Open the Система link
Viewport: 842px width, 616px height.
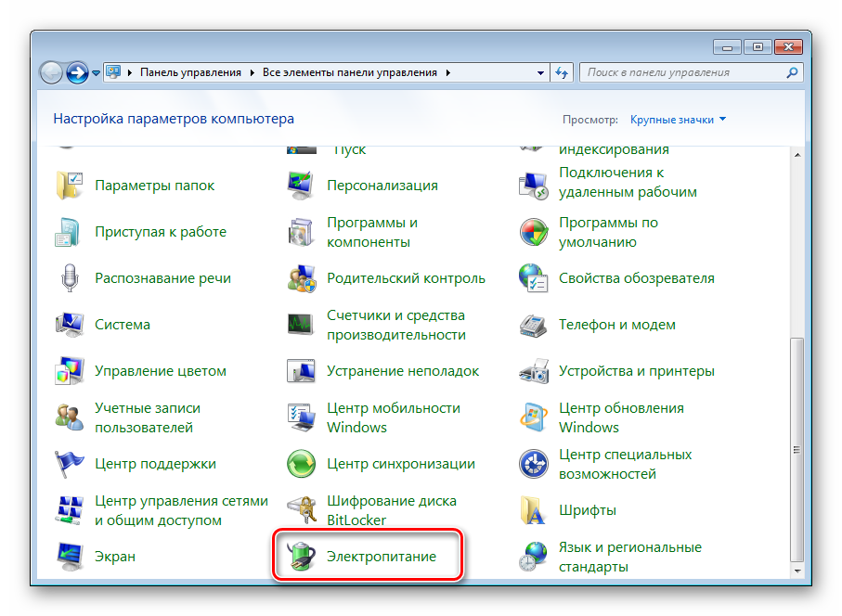click(x=122, y=325)
